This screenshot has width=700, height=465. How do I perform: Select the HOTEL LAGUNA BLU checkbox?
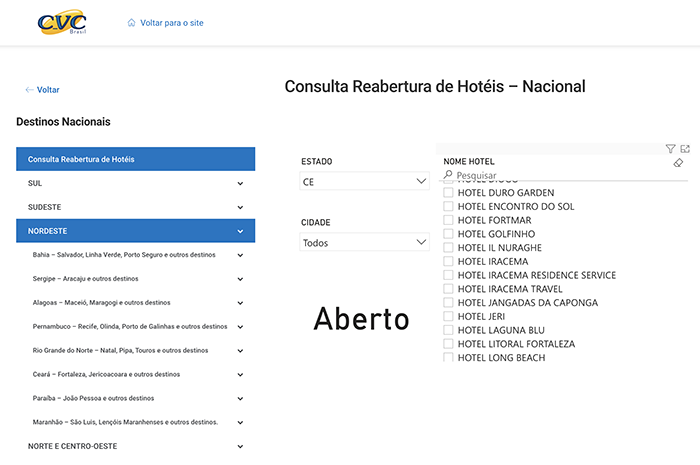click(448, 330)
